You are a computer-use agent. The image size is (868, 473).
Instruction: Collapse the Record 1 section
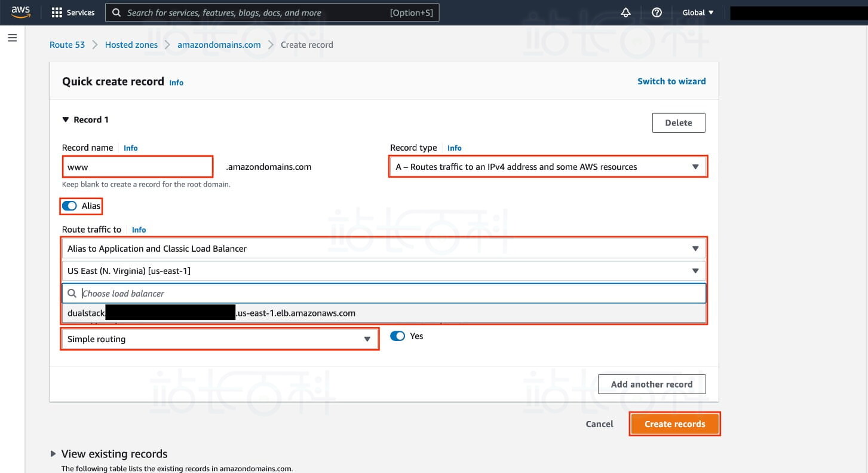[x=66, y=120]
